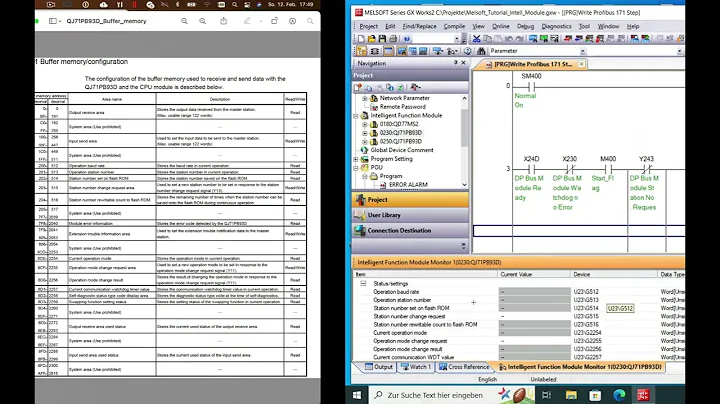Toggle Navigation window icon in second toolbar
Screen dimensions: 720x404
pos(361,51)
